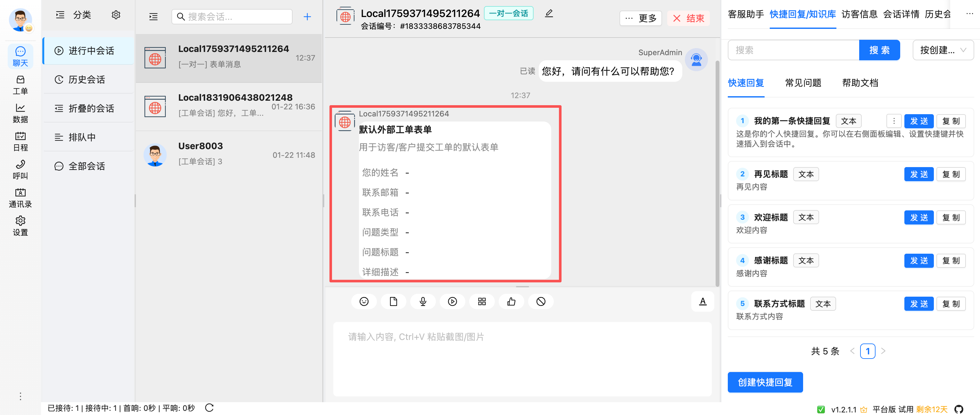Select the file attachment icon above the input
This screenshot has width=980, height=415.
pyautogui.click(x=393, y=301)
